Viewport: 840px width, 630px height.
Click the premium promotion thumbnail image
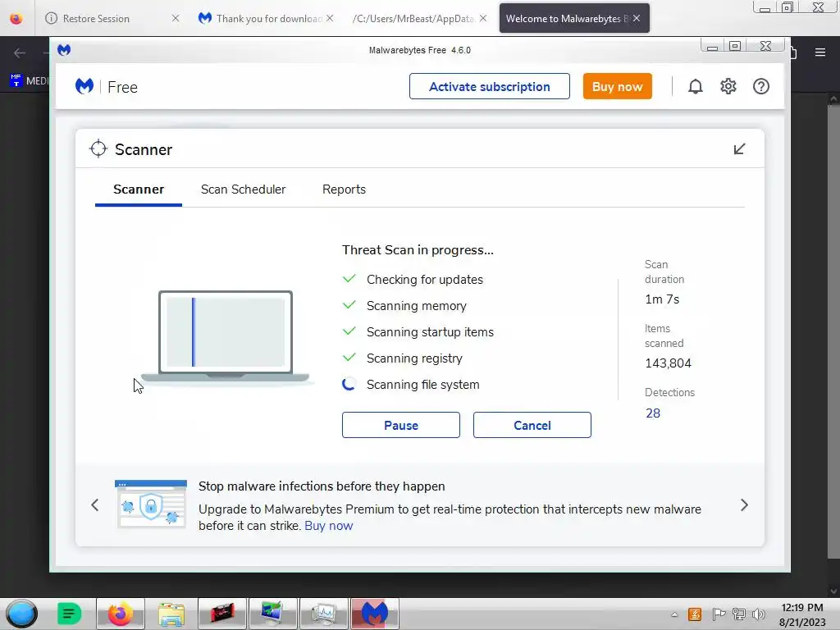coord(151,504)
